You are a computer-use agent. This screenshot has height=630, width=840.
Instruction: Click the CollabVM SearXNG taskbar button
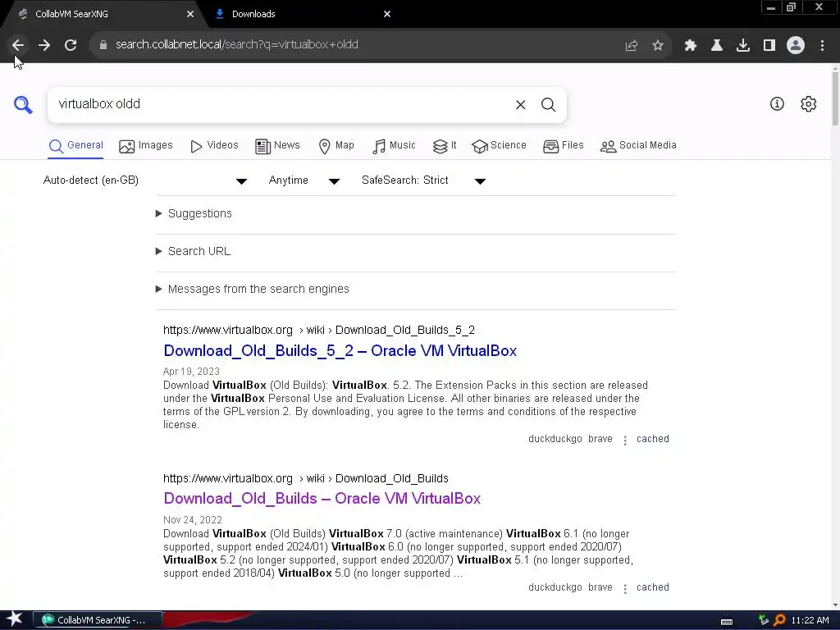click(98, 620)
